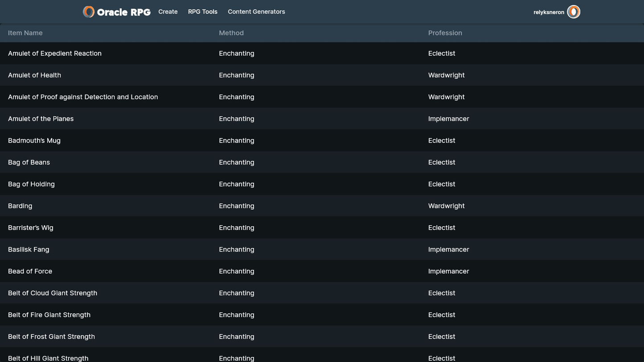
Task: Sort by Method column header
Action: (231, 33)
